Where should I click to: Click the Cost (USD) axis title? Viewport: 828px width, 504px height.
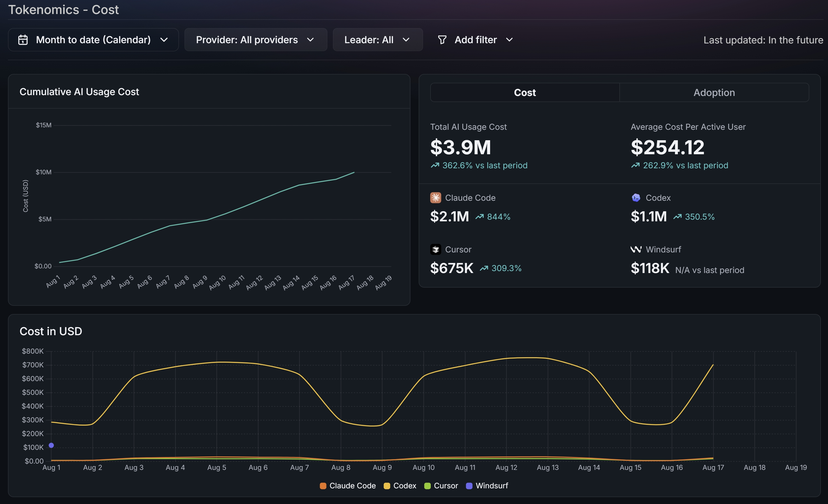pos(26,196)
